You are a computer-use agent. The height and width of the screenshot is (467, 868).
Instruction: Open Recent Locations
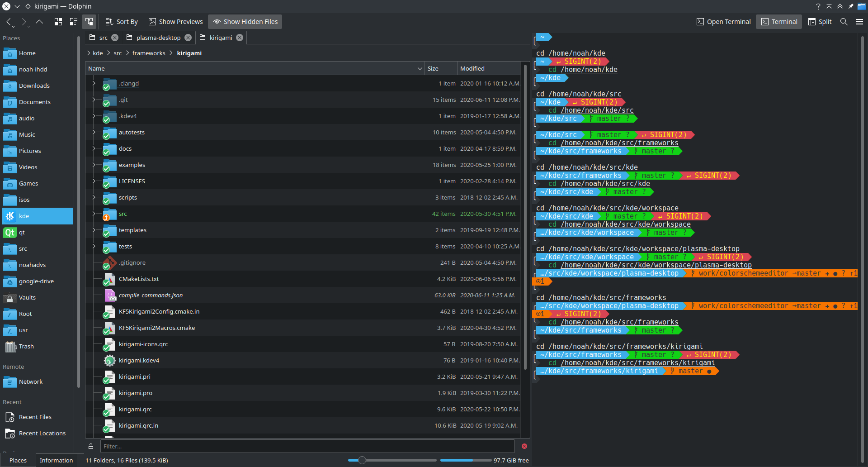tap(37, 433)
